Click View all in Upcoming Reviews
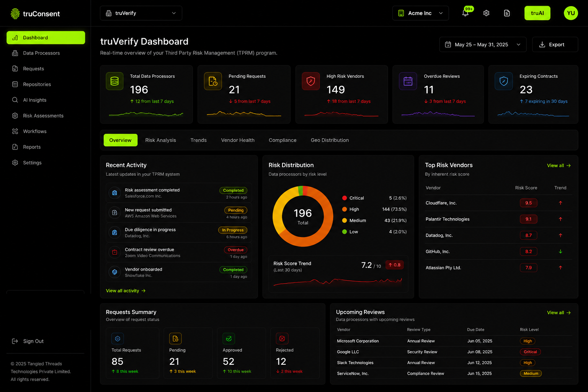The width and height of the screenshot is (588, 392). click(559, 313)
